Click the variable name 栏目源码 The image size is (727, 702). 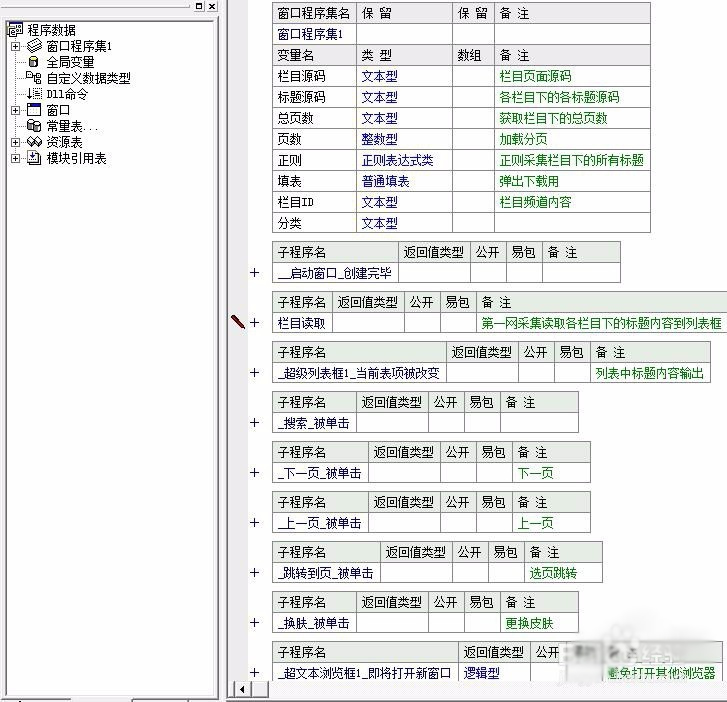301,76
